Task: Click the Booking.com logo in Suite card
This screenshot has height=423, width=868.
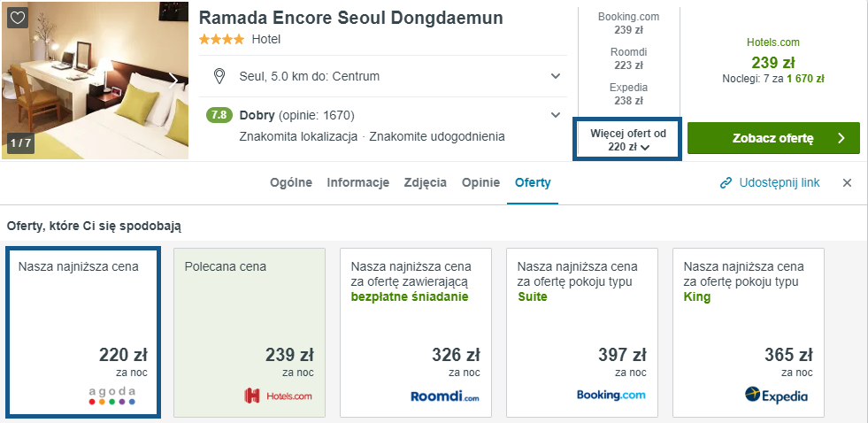Action: [611, 395]
